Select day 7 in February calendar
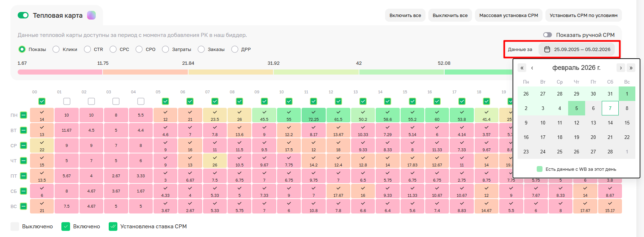 pos(610,108)
